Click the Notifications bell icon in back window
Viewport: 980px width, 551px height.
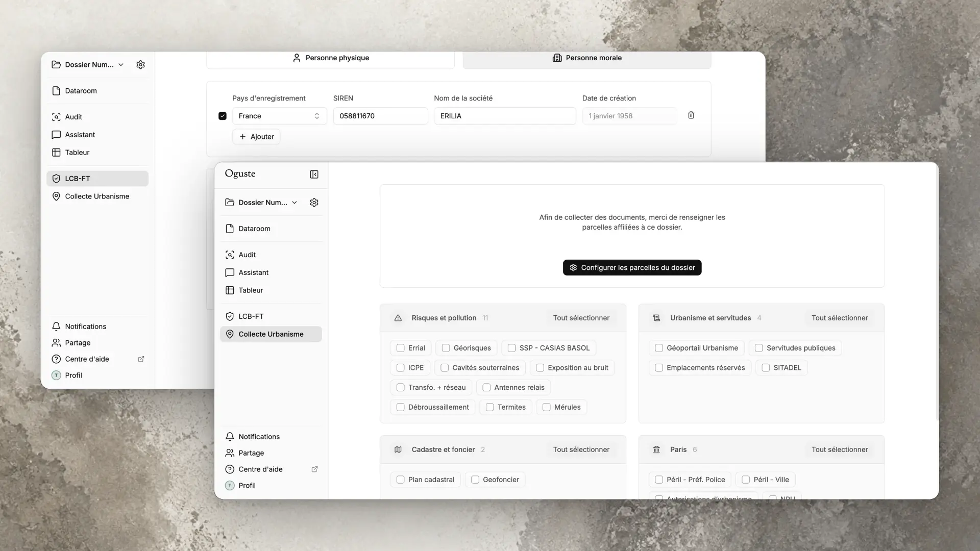56,327
